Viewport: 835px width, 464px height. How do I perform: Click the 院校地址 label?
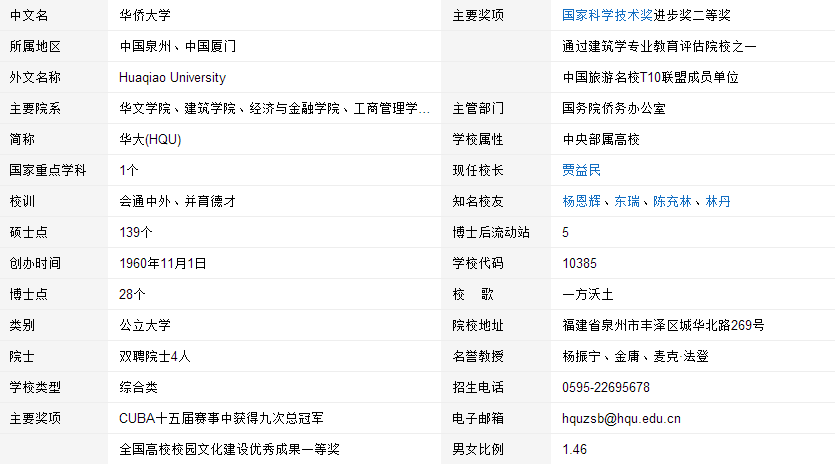click(x=478, y=325)
